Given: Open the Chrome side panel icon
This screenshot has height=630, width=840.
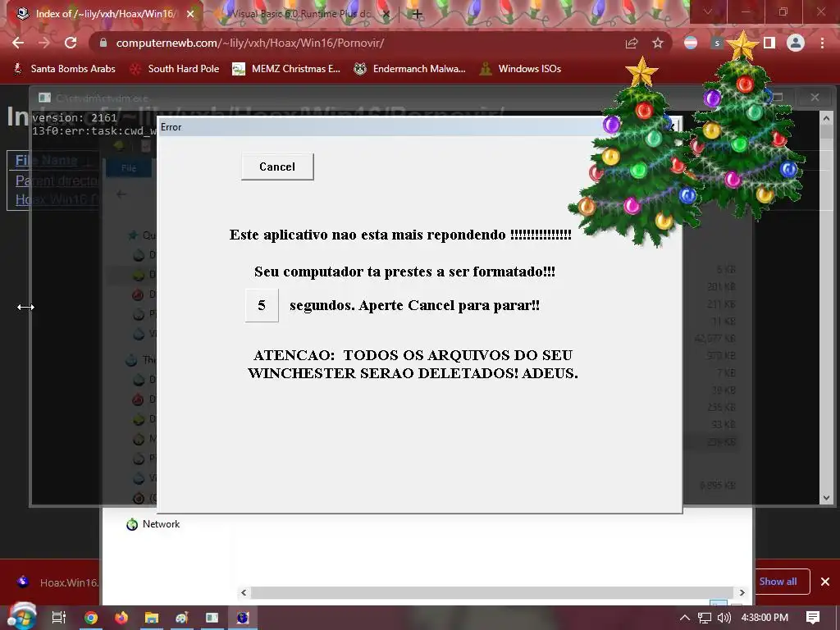Looking at the screenshot, I should (x=769, y=43).
